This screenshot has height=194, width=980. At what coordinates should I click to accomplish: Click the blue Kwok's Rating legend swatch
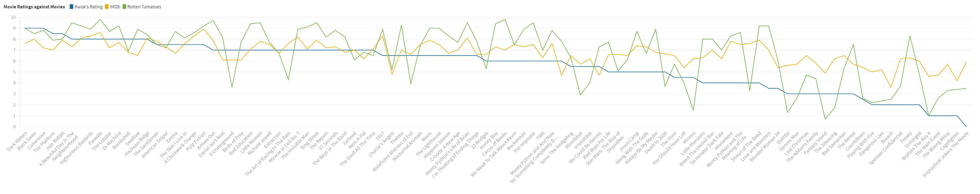71,7
